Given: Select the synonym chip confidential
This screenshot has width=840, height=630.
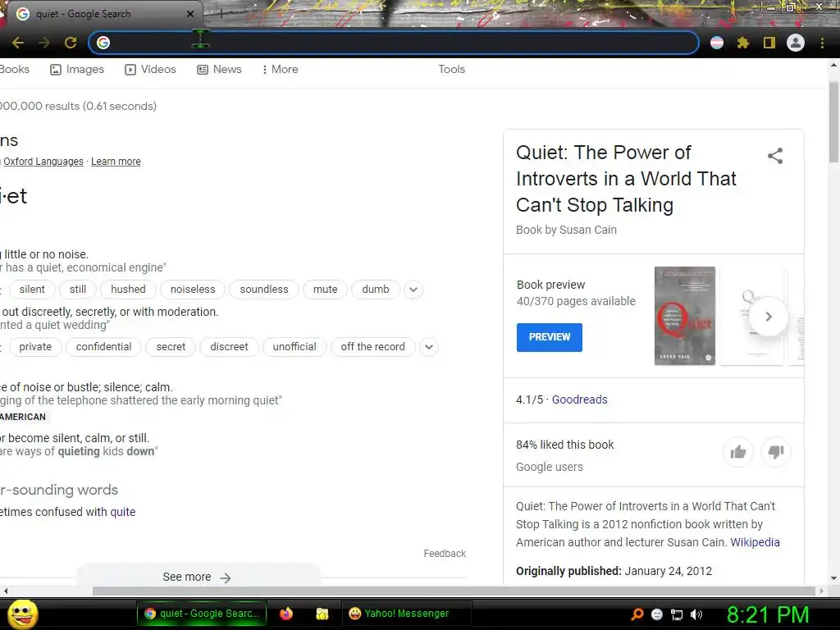Looking at the screenshot, I should tap(103, 347).
